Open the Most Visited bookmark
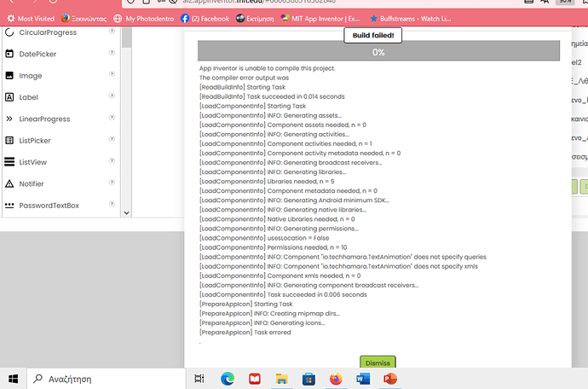The height and width of the screenshot is (389, 588). tap(31, 19)
